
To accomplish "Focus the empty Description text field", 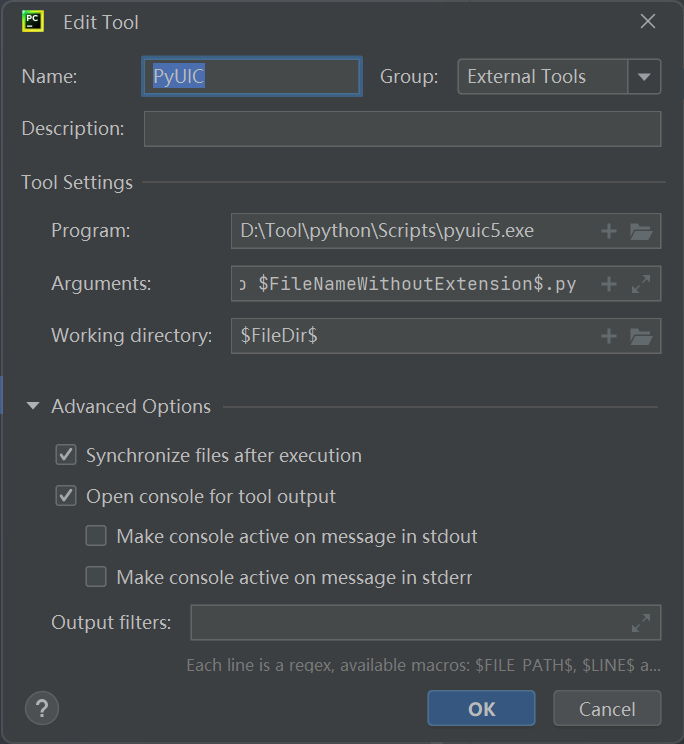I will click(x=402, y=129).
